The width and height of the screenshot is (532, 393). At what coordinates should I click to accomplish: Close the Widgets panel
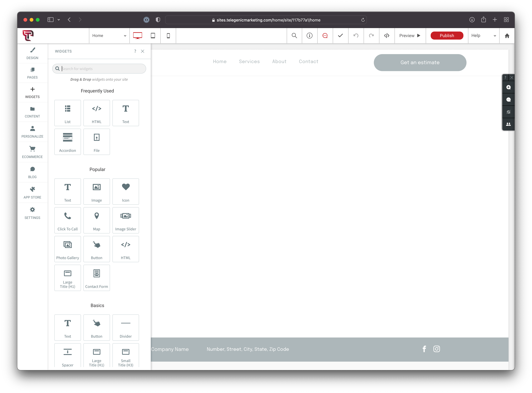click(x=143, y=51)
